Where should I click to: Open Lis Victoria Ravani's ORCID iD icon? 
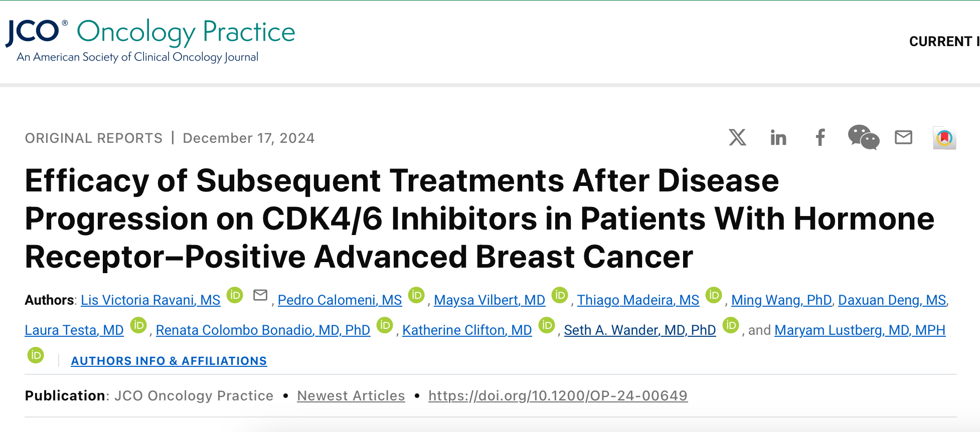click(x=235, y=295)
